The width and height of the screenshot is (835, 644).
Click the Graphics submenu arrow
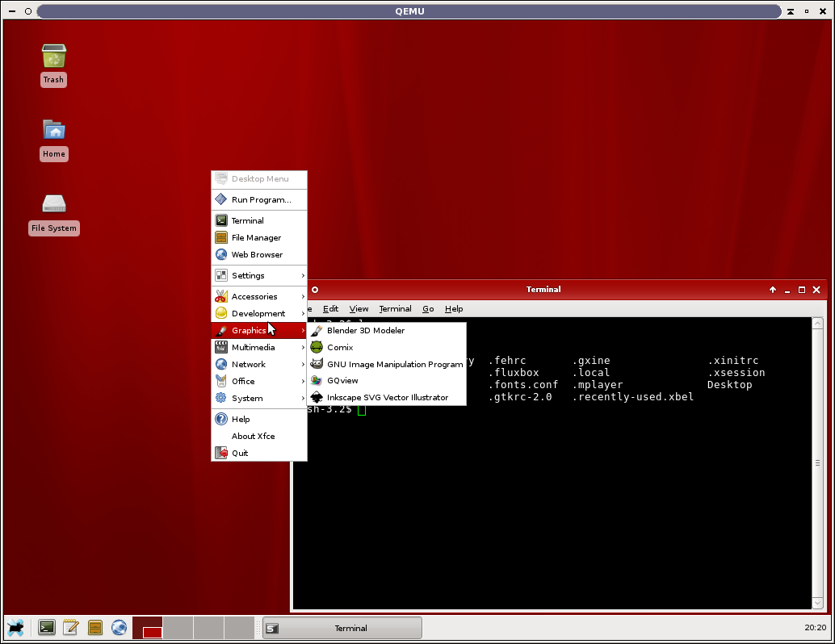coord(303,331)
